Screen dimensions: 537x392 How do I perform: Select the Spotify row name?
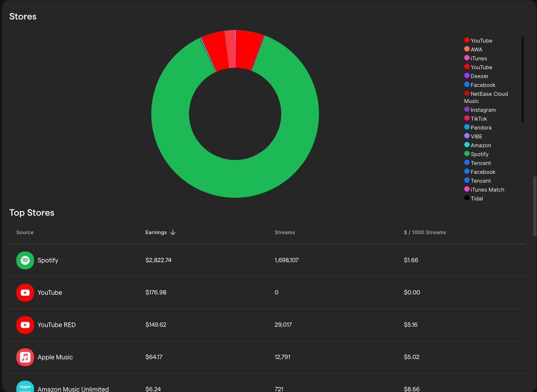point(48,260)
